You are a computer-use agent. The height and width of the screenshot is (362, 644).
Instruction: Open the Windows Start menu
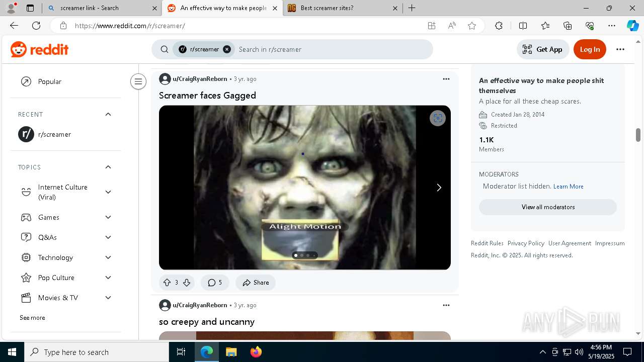pyautogui.click(x=12, y=352)
